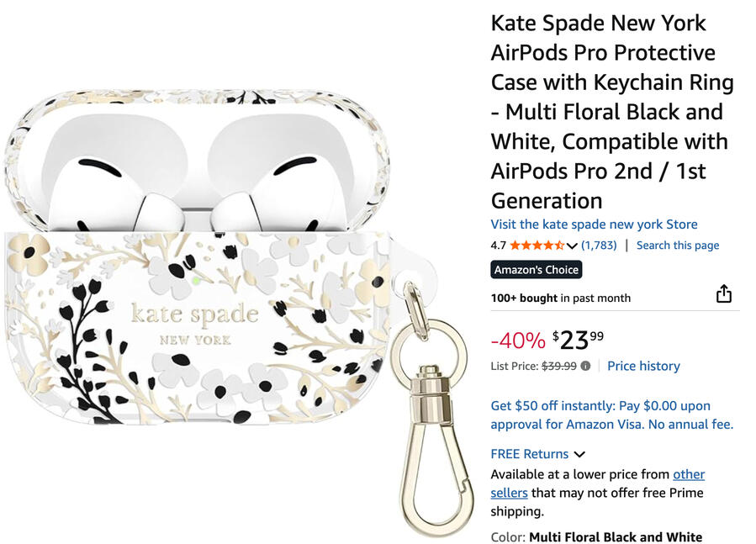Click the product title text

coord(612,111)
